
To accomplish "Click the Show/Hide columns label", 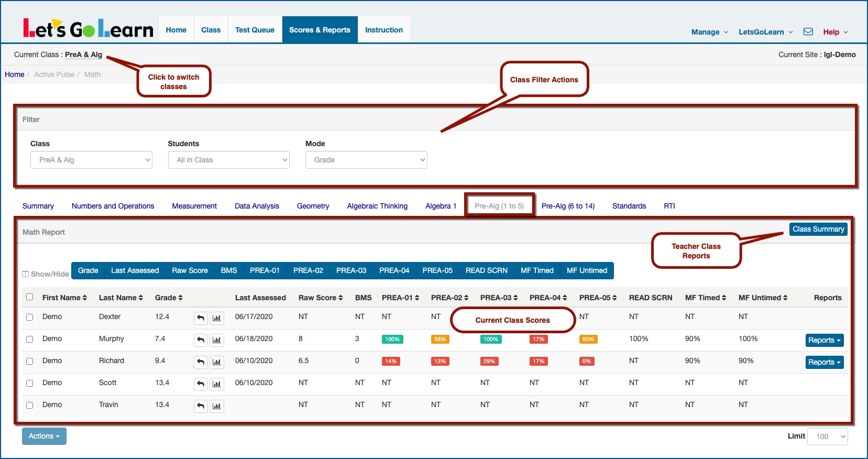I will (46, 274).
